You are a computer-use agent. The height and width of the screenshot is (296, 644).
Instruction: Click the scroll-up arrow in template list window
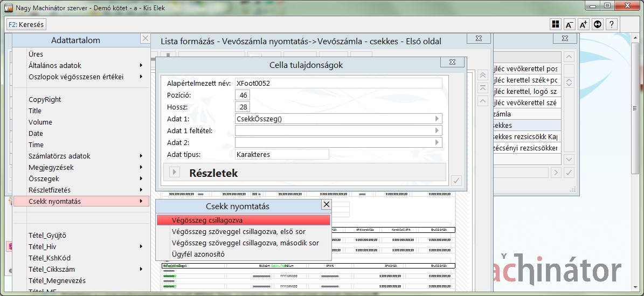tap(569, 57)
